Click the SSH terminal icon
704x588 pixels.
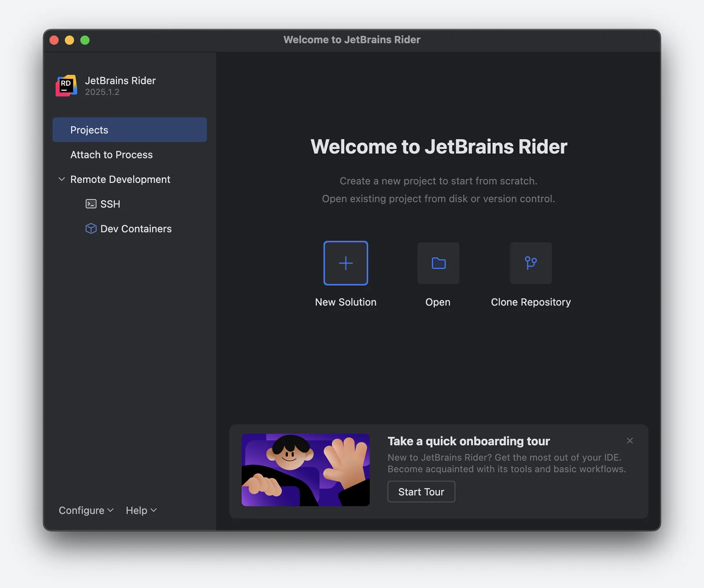(x=91, y=204)
